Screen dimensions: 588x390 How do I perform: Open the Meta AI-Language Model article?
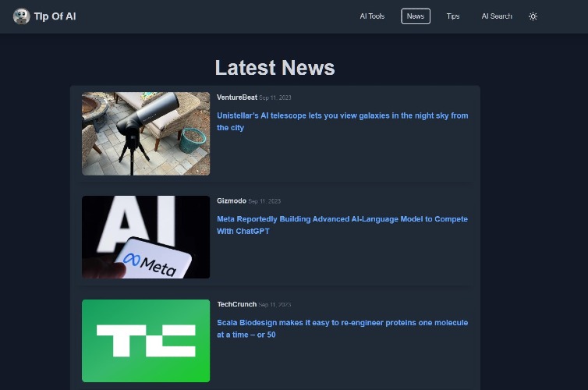pos(342,225)
